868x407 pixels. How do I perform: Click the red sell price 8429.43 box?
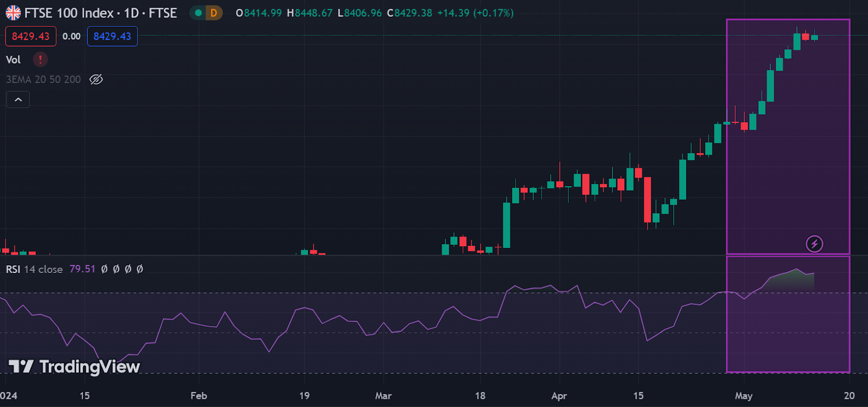click(30, 36)
